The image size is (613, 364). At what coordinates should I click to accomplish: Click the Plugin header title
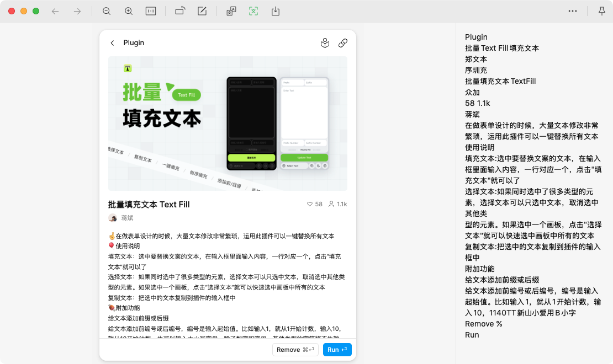pyautogui.click(x=134, y=42)
